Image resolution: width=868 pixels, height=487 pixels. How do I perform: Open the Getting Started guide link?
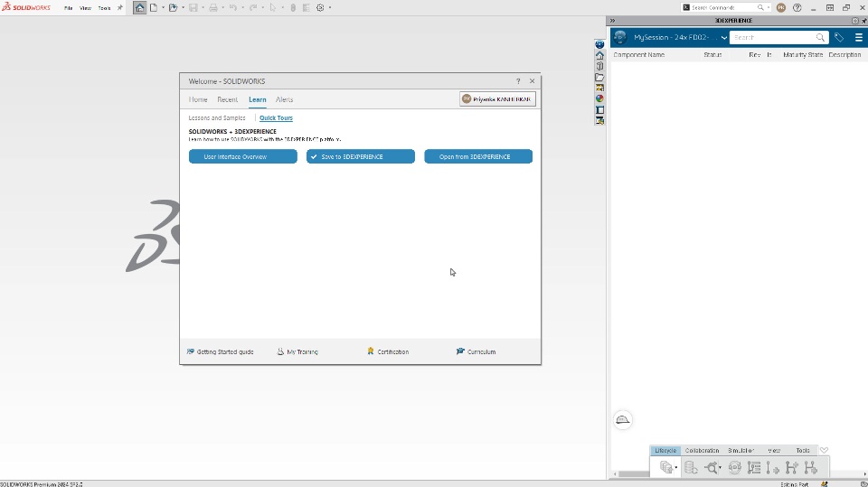click(x=221, y=352)
